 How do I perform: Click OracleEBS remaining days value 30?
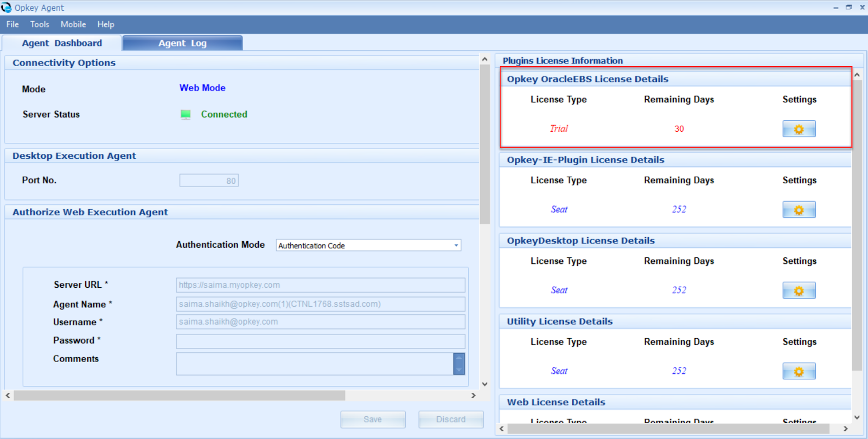[679, 129]
